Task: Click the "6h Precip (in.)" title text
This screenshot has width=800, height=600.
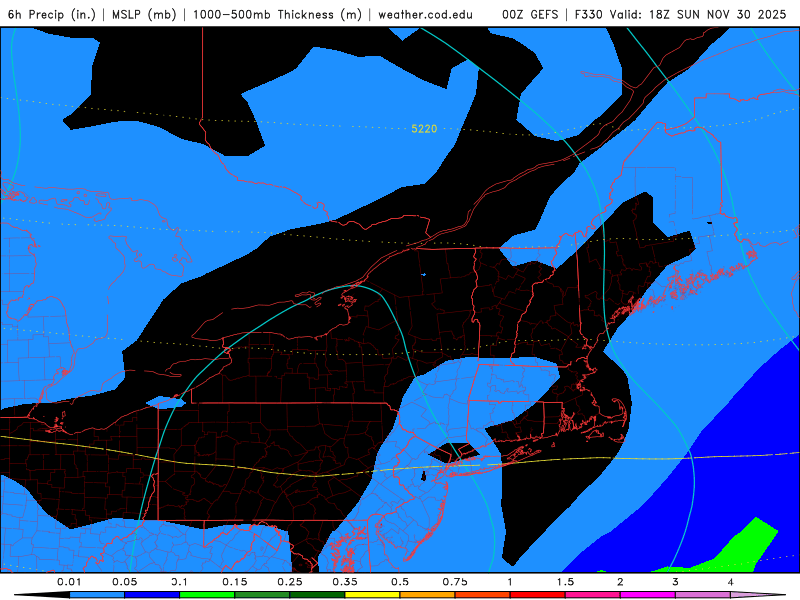Action: [52, 14]
